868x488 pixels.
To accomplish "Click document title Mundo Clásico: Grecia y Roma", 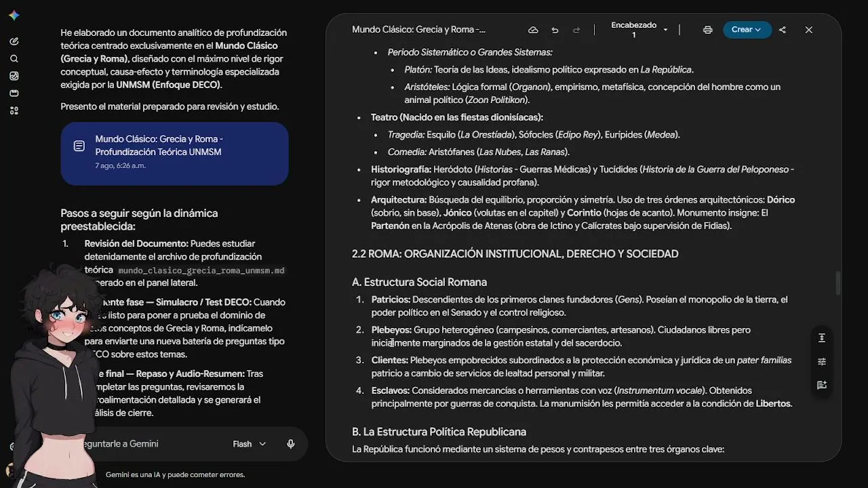I will [418, 30].
